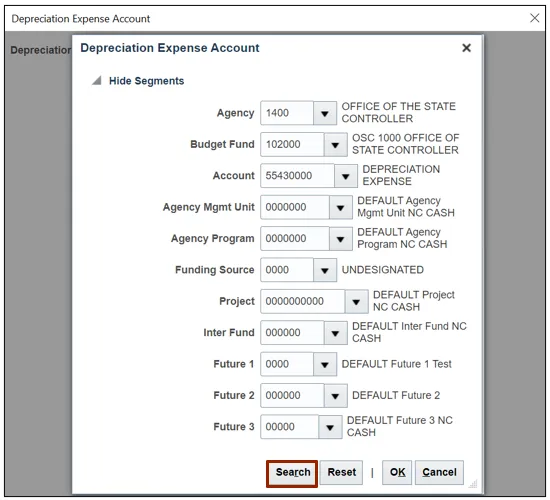Click the Agency field containing 1400
The image size is (550, 500).
pyautogui.click(x=287, y=113)
